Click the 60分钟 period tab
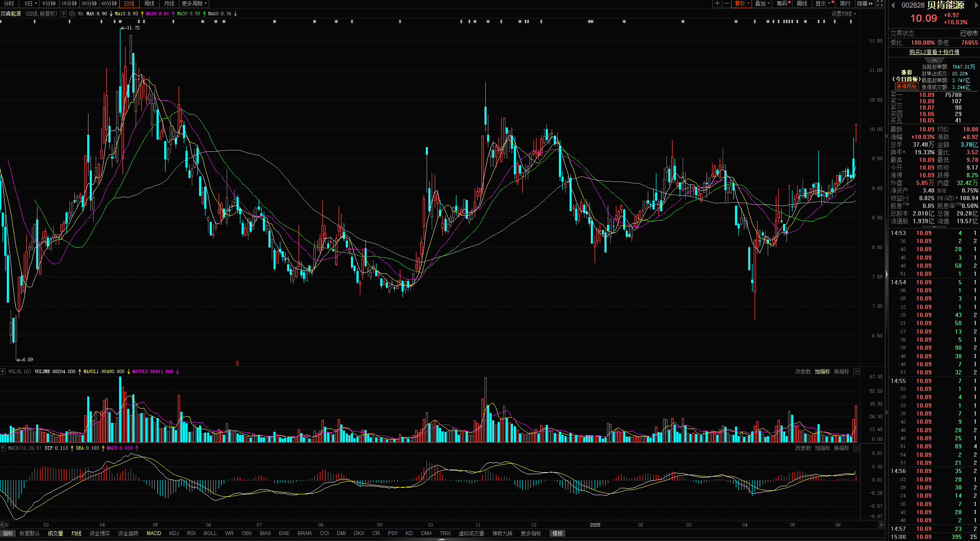This screenshot has height=541, width=980. [109, 3]
